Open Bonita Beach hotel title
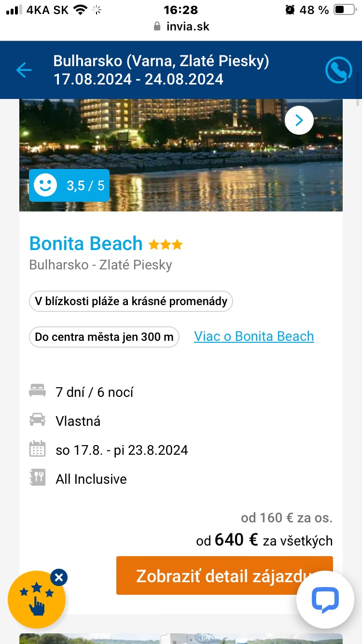This screenshot has width=362, height=644. coord(86,244)
